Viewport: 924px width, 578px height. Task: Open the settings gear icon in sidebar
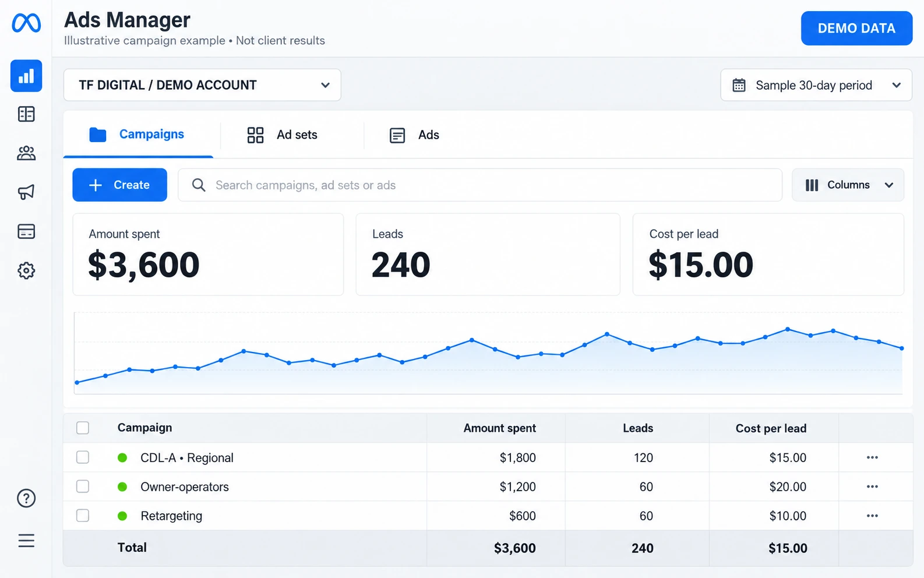26,270
